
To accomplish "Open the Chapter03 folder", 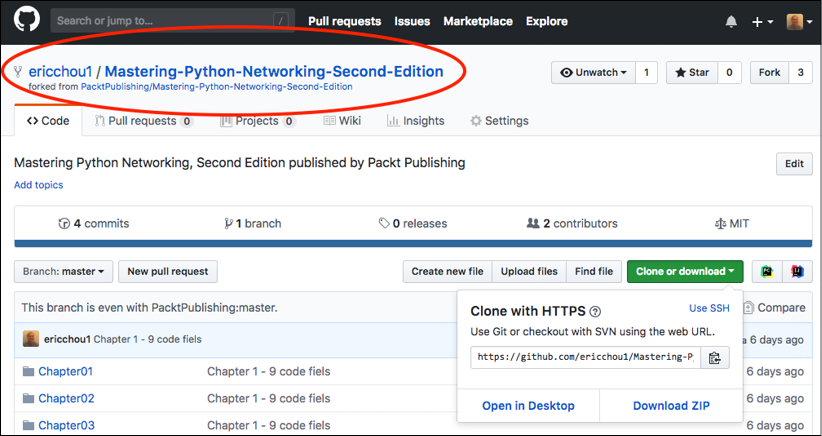I will [67, 425].
